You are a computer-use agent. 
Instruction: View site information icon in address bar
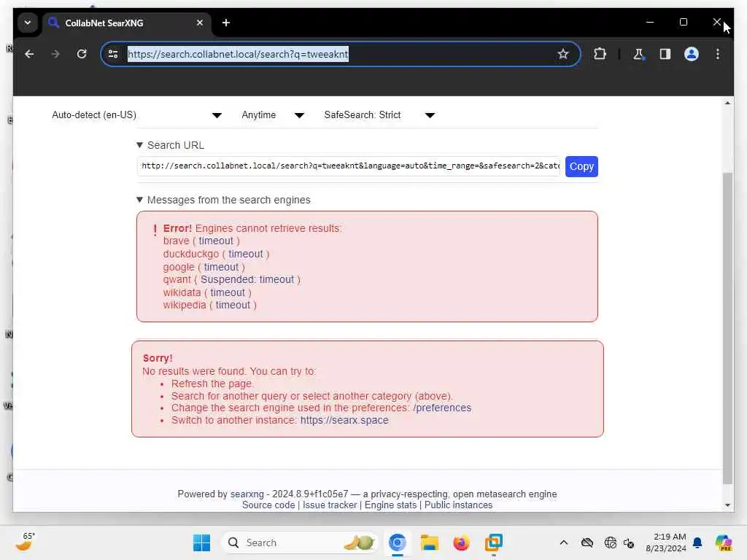(113, 54)
